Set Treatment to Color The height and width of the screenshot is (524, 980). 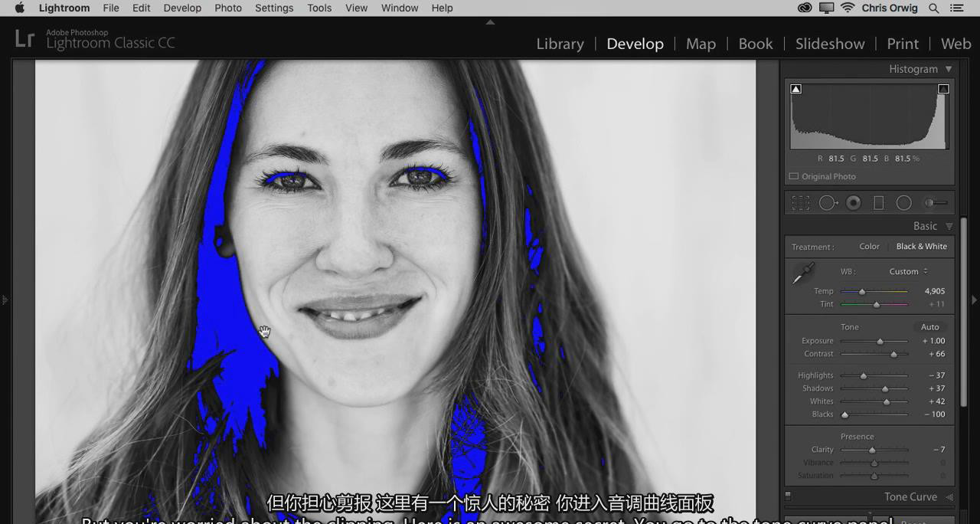[x=869, y=247]
